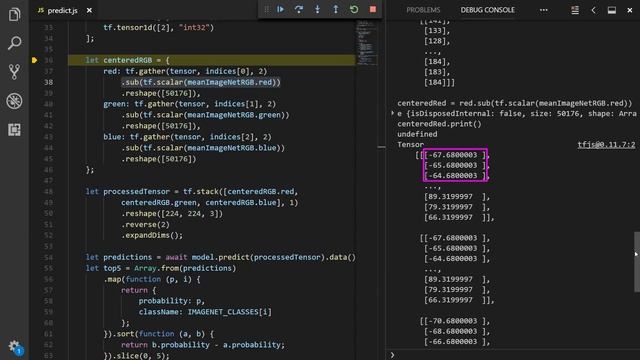Image resolution: width=640 pixels, height=360 pixels.
Task: Continue debugging with the play button
Action: pyautogui.click(x=280, y=9)
